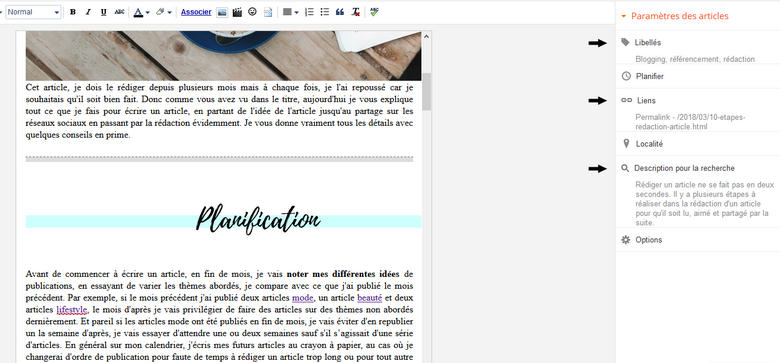Insert an image into the post

click(x=222, y=12)
